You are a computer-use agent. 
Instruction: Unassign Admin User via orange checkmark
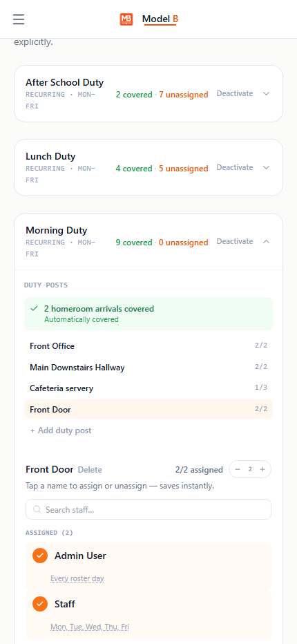40,556
